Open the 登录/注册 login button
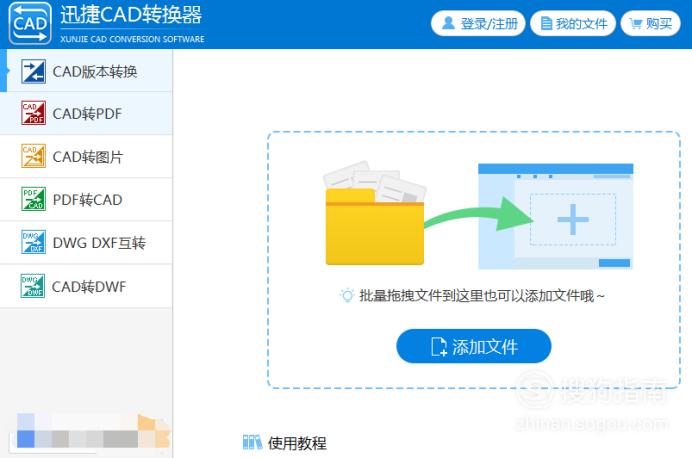Viewport: 692px width, 458px height. [478, 23]
